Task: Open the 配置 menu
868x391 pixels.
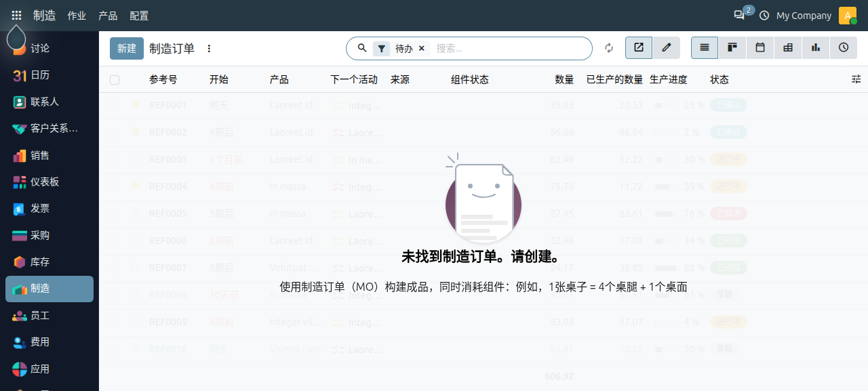Action: pyautogui.click(x=139, y=16)
